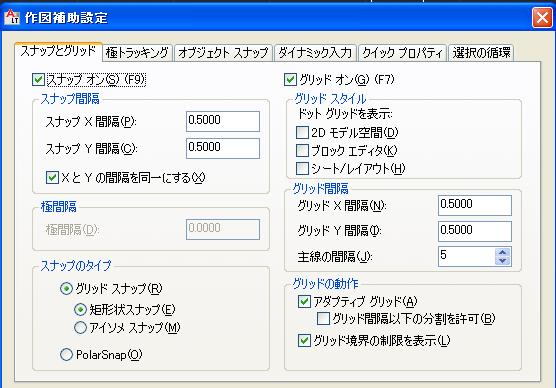Click the グリッドの動作 group label

326,283
